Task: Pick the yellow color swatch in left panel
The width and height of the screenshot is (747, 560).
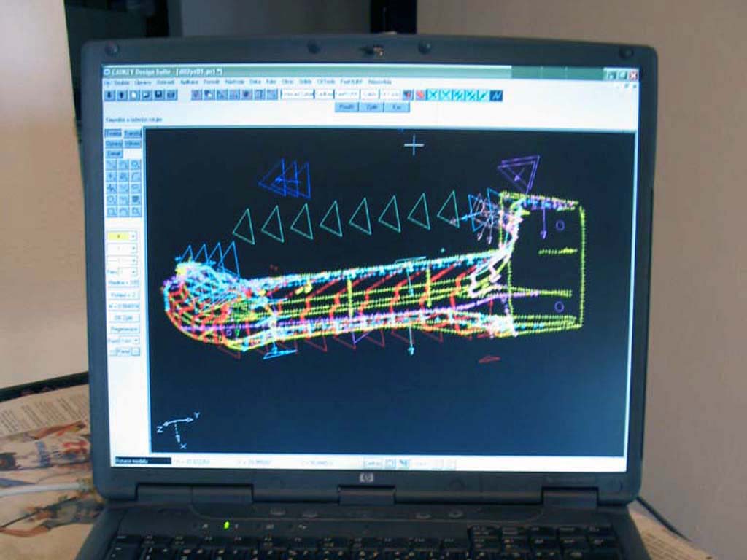Action: point(118,236)
